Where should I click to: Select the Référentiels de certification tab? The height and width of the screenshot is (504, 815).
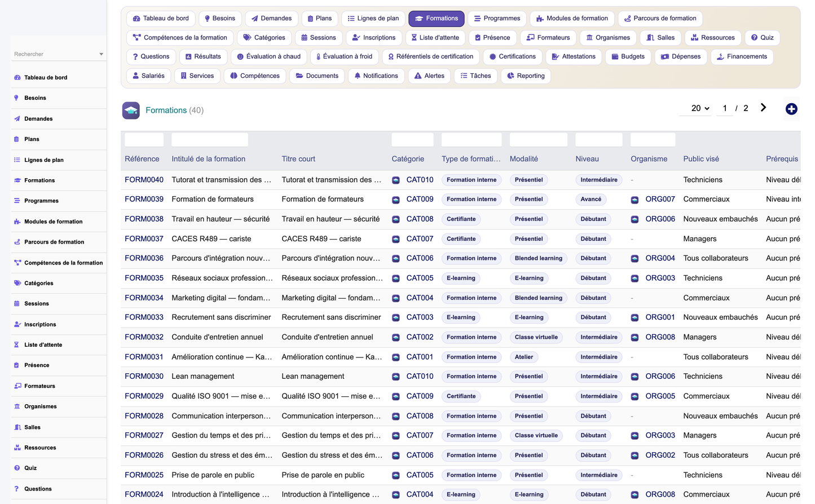431,56
